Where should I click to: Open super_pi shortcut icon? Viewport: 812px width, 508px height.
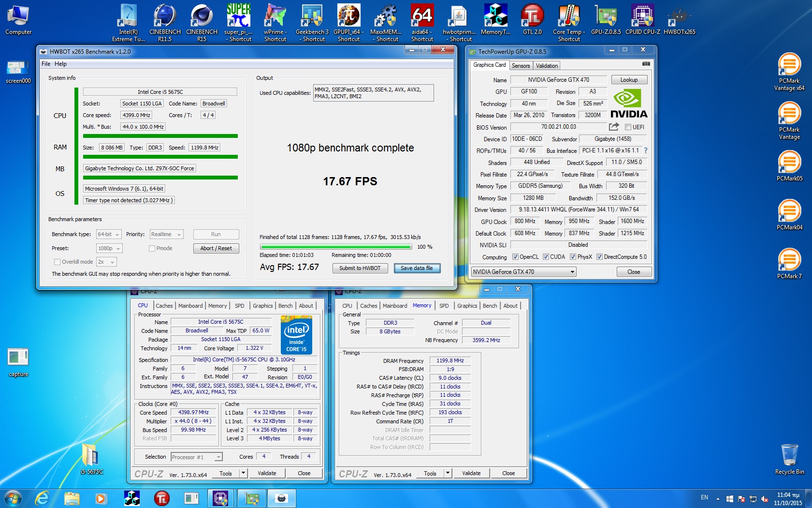click(x=238, y=22)
